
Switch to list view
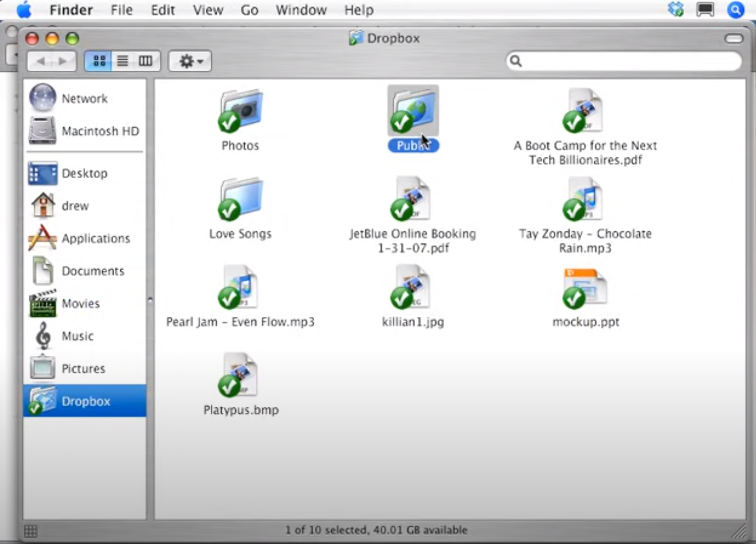coord(123,61)
